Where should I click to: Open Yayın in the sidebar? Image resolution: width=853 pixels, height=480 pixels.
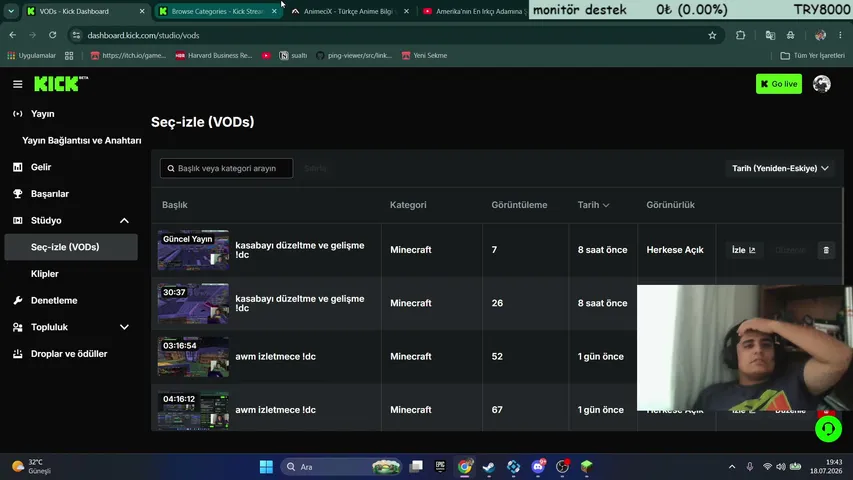click(x=42, y=114)
